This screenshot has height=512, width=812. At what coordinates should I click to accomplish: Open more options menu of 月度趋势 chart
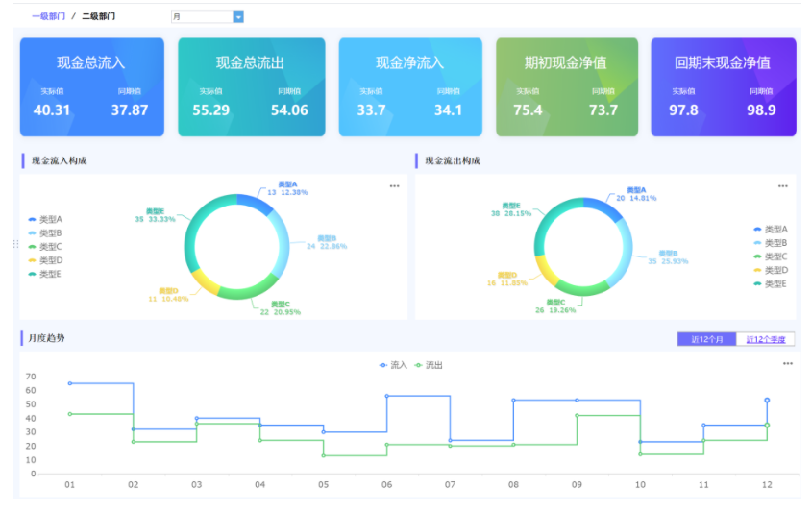click(788, 363)
